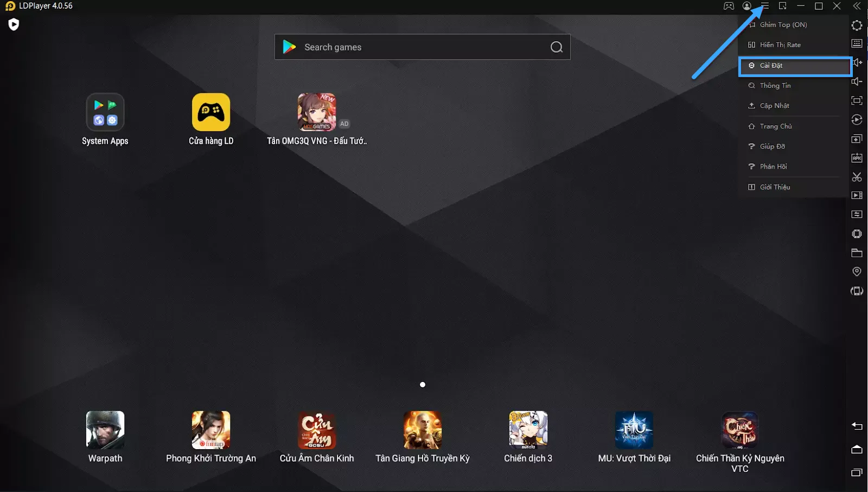Open the multi-instance add window icon
The width and height of the screenshot is (868, 492).
857,139
